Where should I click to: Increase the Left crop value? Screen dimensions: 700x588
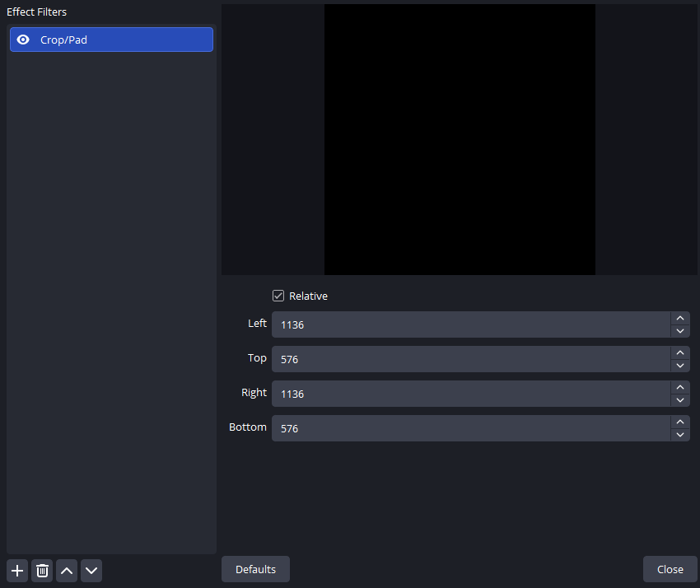tap(680, 319)
